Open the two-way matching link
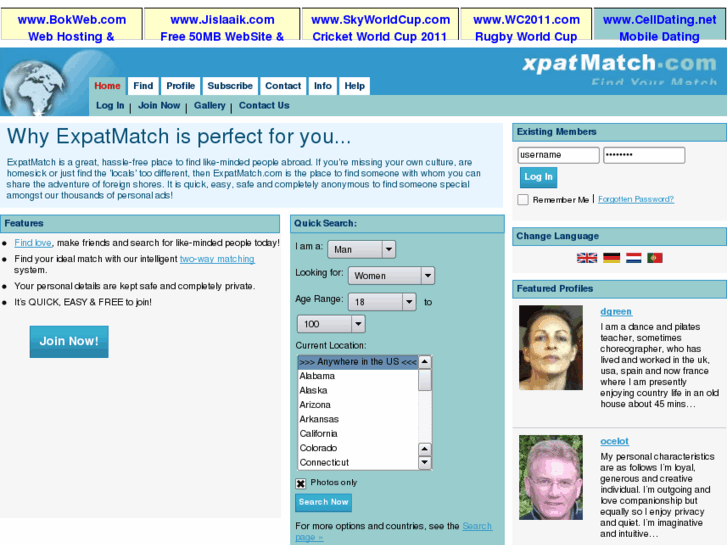This screenshot has width=727, height=545. tap(217, 259)
